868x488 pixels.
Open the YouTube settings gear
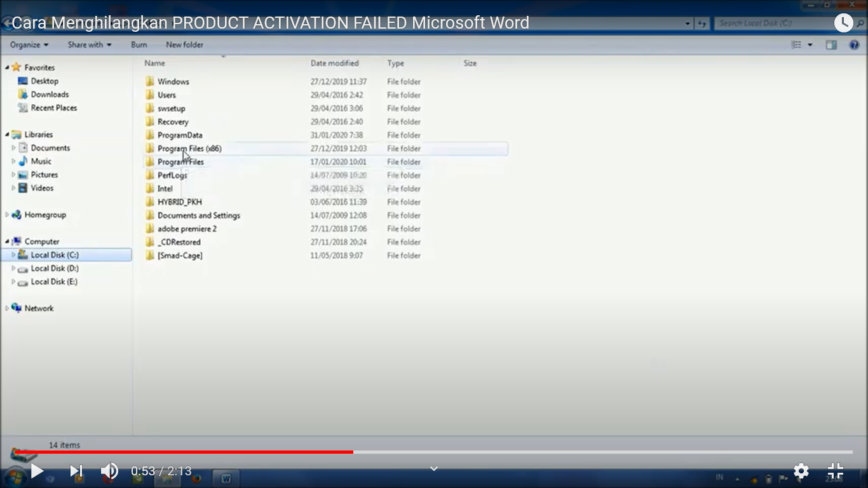coord(801,471)
